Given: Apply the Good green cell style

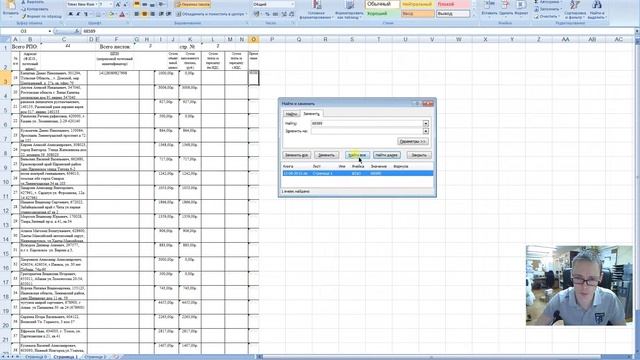Looking at the screenshot, I should click(x=382, y=14).
